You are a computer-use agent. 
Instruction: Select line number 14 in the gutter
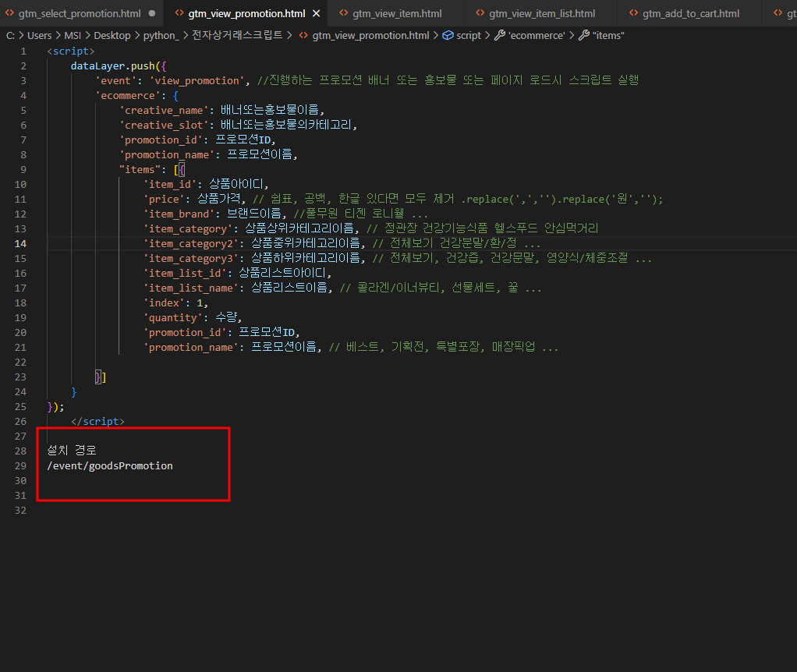pyautogui.click(x=20, y=244)
